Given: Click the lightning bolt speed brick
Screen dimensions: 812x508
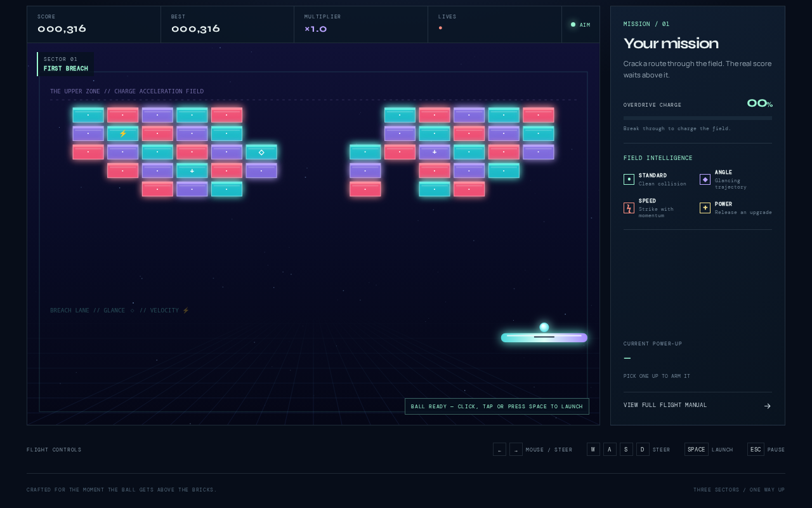Looking at the screenshot, I should point(122,133).
